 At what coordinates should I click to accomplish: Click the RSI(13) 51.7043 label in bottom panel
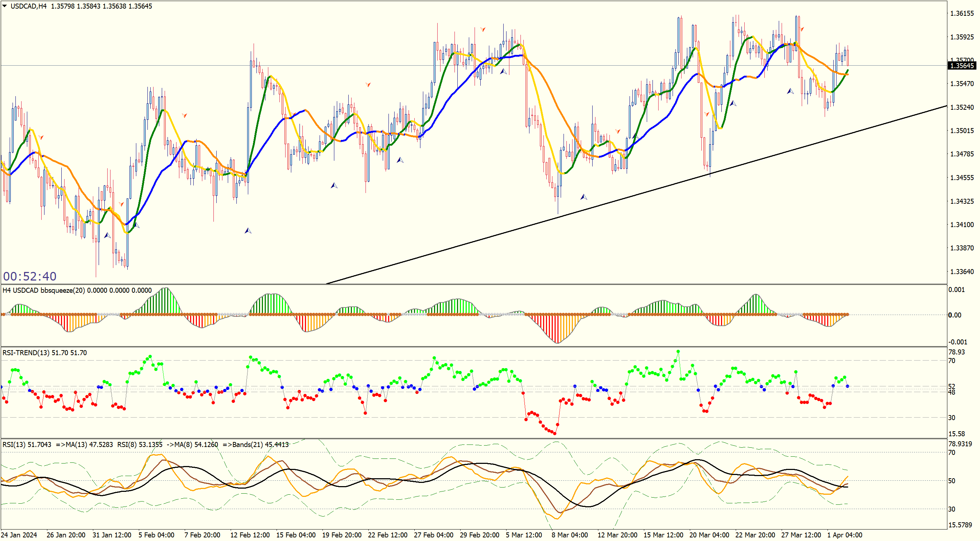tap(27, 445)
